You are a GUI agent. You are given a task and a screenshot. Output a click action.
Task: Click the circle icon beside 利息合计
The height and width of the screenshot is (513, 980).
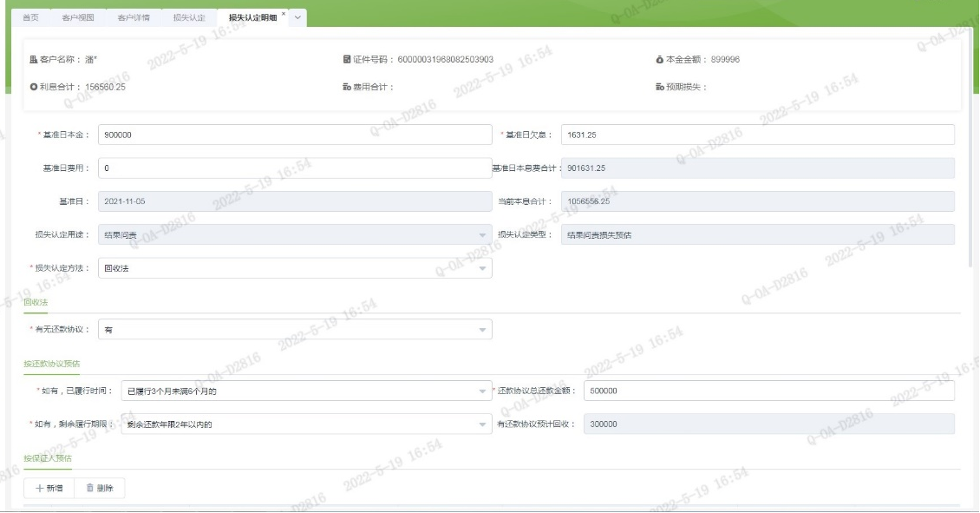coord(33,87)
